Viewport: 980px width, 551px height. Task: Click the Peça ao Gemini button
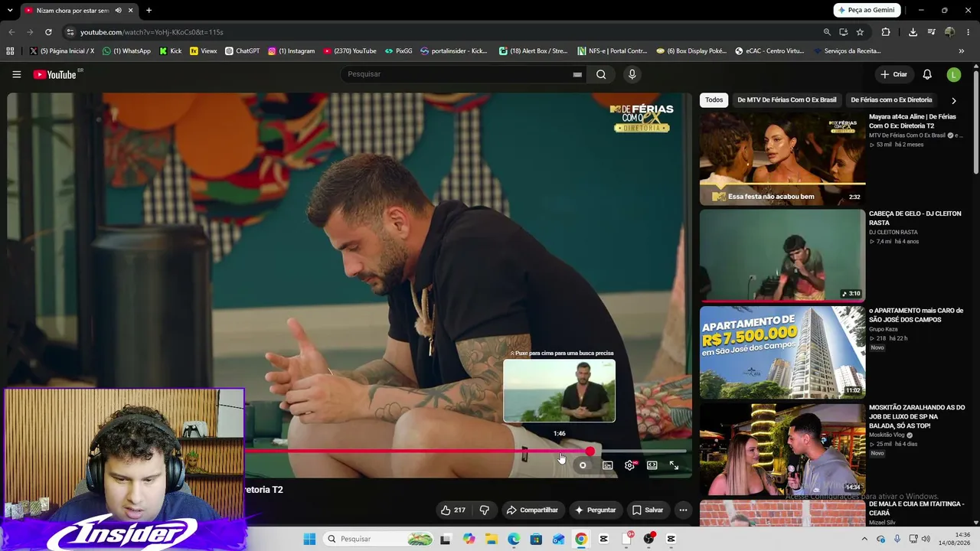pyautogui.click(x=867, y=11)
